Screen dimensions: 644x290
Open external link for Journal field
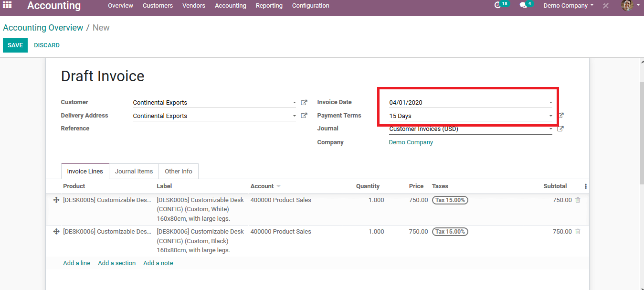tap(560, 129)
